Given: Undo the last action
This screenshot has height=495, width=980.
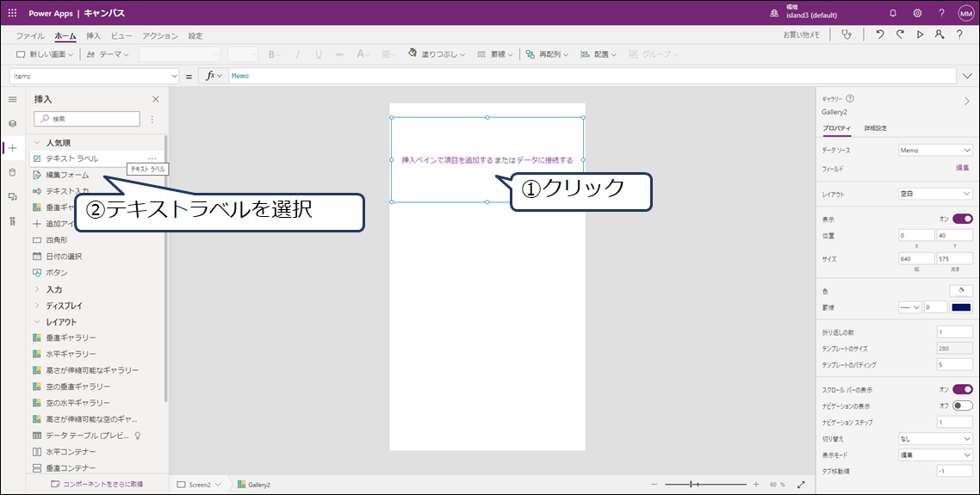Looking at the screenshot, I should pos(880,35).
